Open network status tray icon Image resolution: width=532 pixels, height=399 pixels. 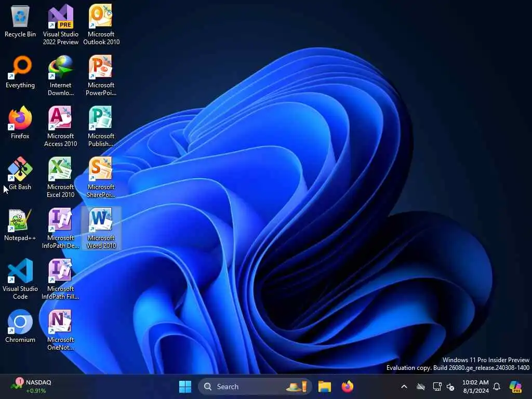coord(437,387)
